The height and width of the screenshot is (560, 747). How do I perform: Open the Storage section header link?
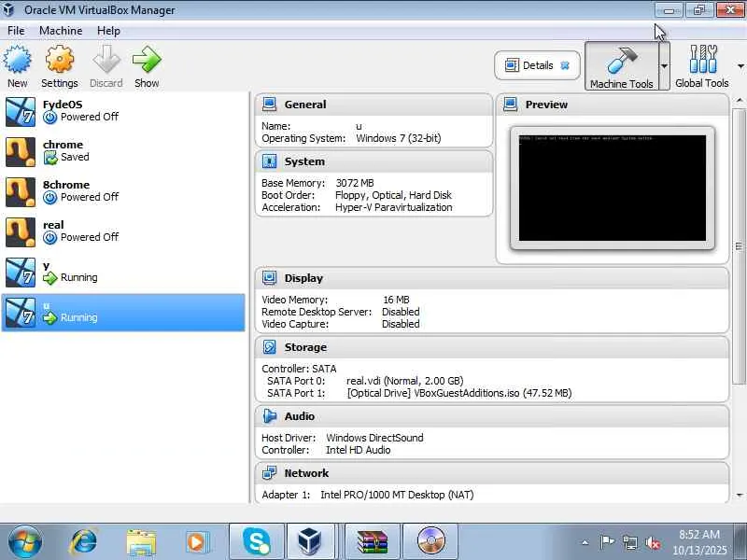pos(305,347)
